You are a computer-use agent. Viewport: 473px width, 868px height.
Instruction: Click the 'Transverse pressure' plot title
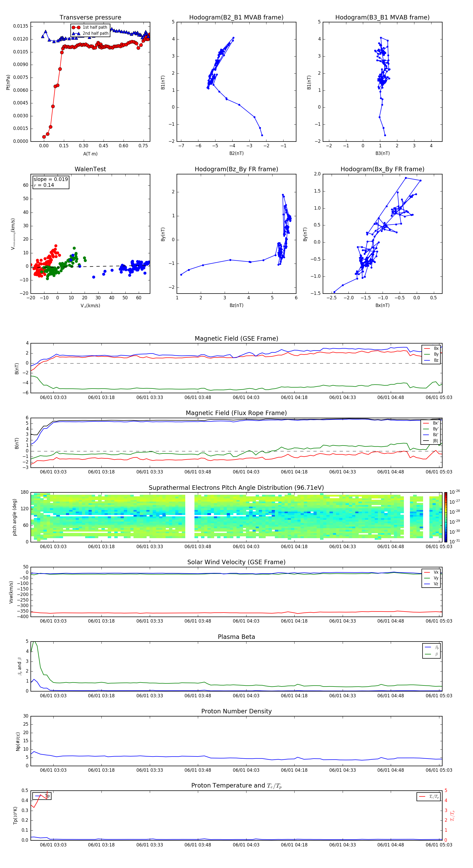(x=90, y=18)
